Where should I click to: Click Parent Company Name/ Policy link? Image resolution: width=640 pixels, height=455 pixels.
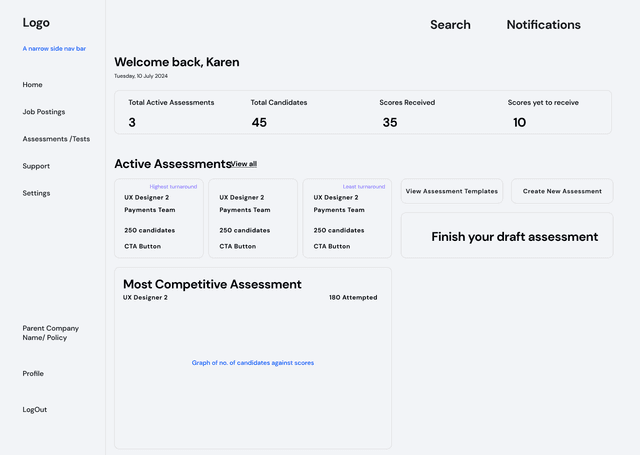pos(51,333)
